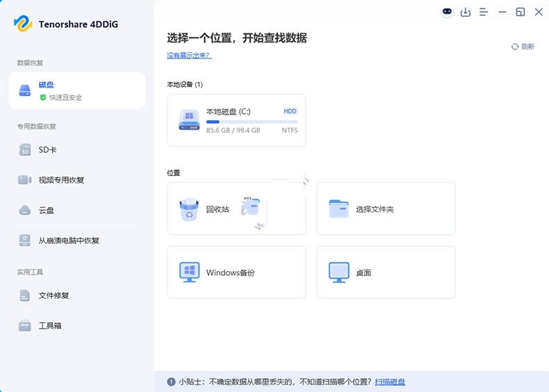
Task: Click the 回收站 recycle bin icon
Action: (x=189, y=209)
